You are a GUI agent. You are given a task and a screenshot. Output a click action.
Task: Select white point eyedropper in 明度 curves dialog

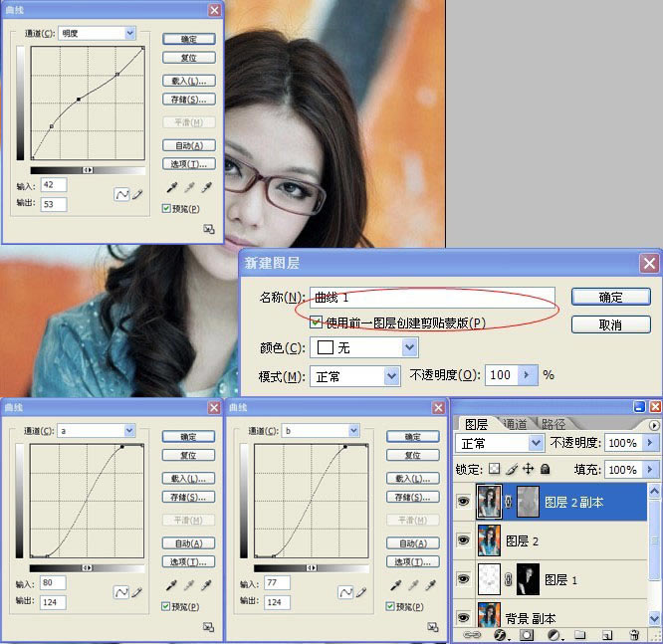[x=206, y=187]
